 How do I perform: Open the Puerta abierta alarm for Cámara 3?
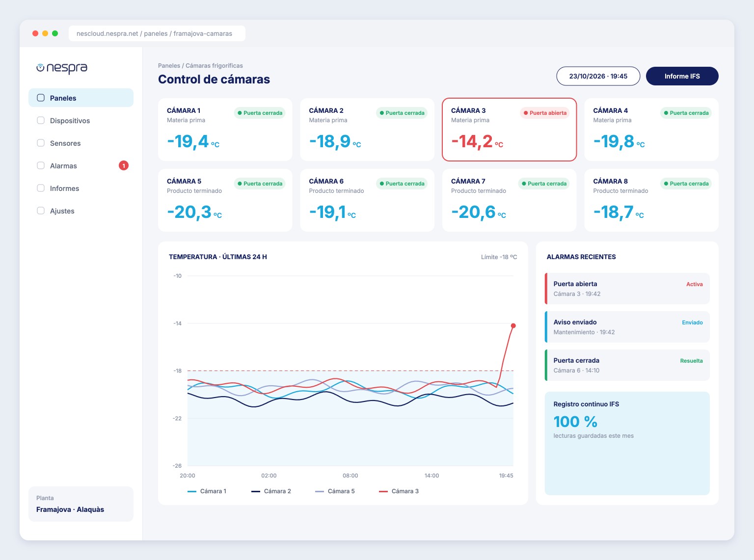(627, 289)
